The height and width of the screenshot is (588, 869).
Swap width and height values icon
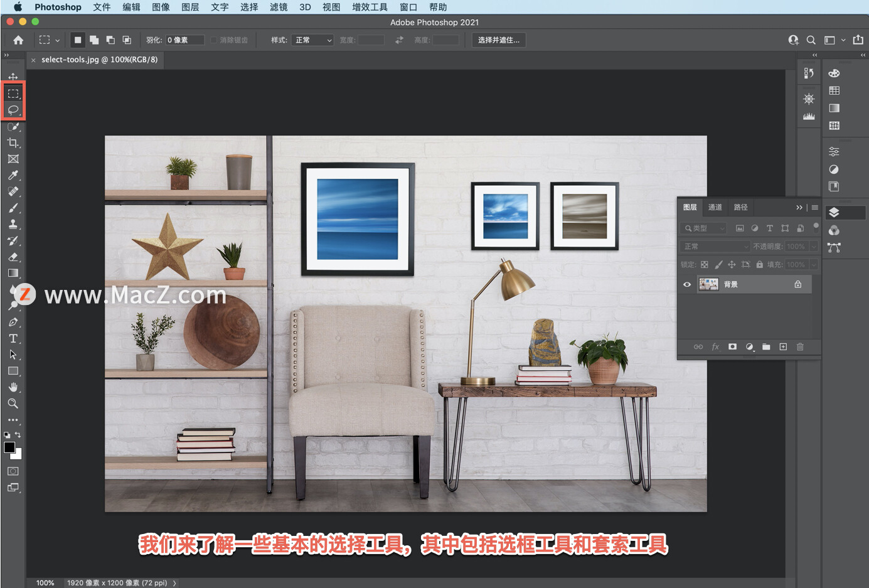(x=399, y=40)
